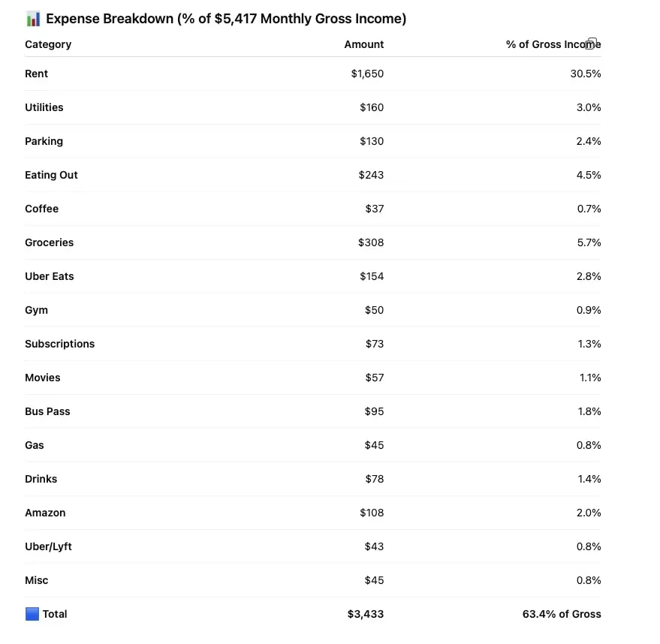The height and width of the screenshot is (644, 660).
Task: Click the $1,650 rent amount
Action: point(367,74)
